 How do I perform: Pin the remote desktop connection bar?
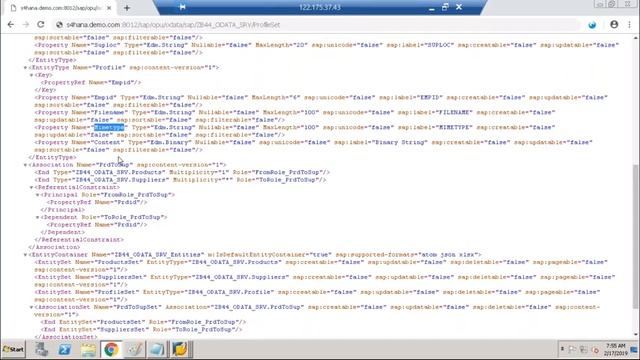click(x=182, y=7)
